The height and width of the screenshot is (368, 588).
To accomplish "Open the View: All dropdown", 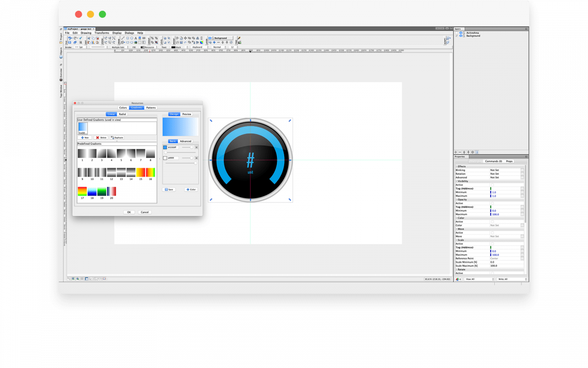I will pyautogui.click(x=479, y=279).
